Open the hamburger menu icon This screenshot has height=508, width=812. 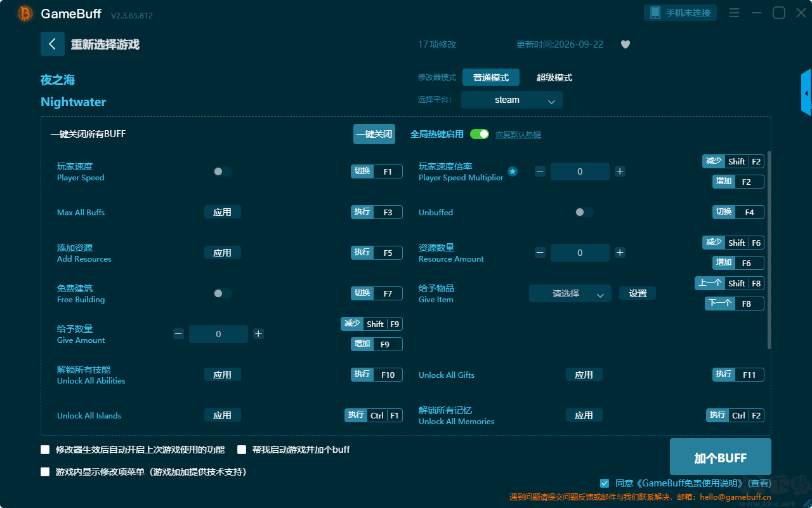point(734,13)
